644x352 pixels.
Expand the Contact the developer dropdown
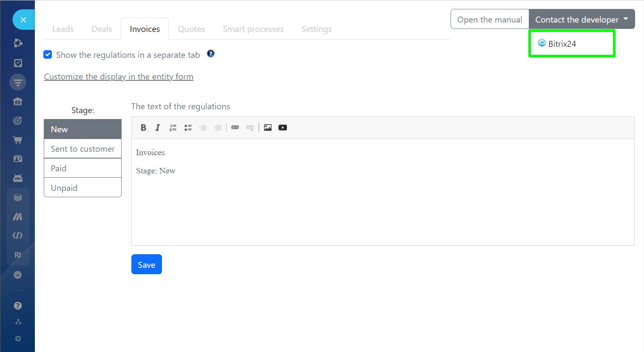(x=582, y=20)
